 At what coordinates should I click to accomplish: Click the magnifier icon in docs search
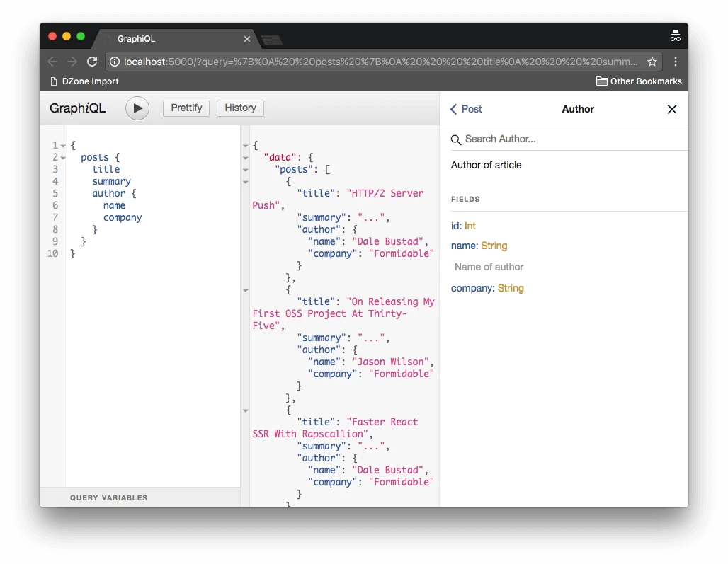click(x=456, y=139)
